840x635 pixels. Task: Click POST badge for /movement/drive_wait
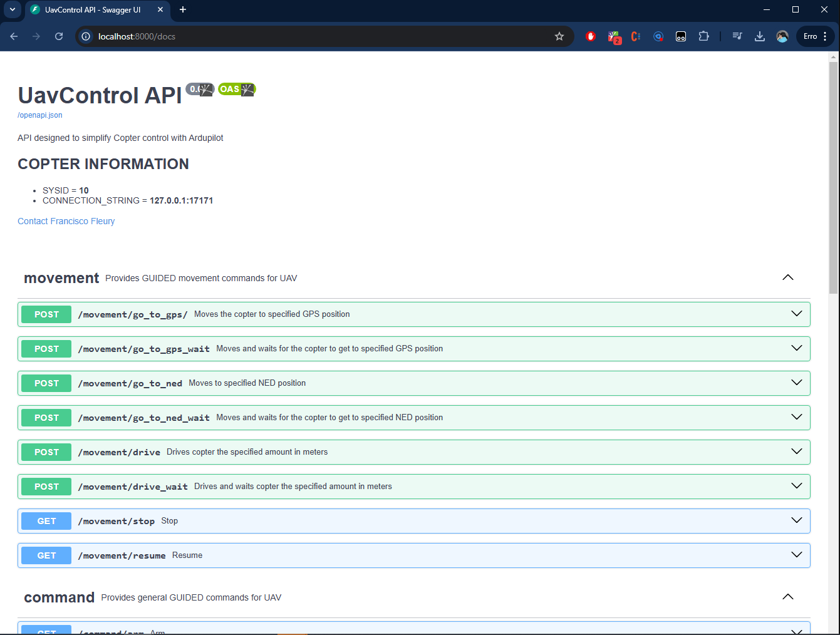[46, 487]
